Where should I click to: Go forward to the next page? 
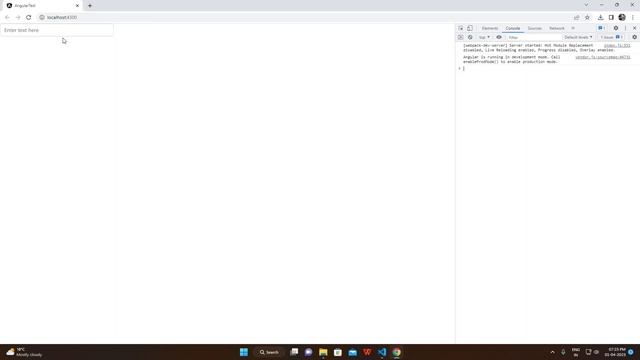click(x=18, y=18)
